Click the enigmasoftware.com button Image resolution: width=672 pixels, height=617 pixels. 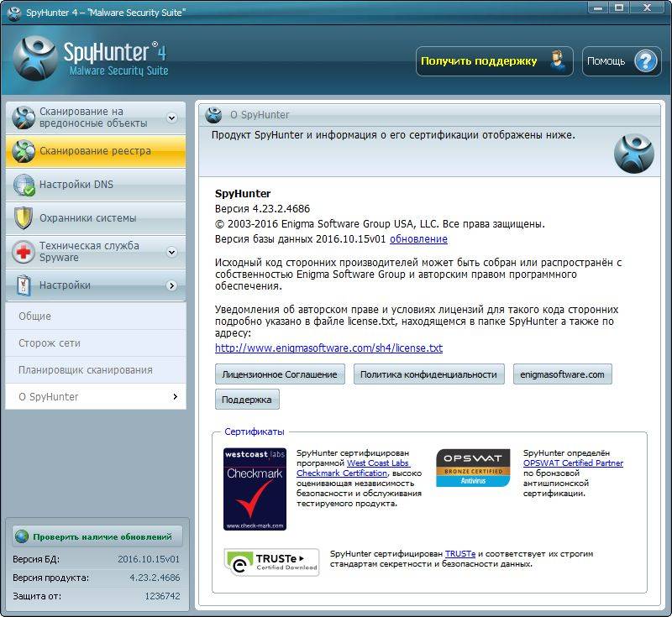(x=562, y=374)
